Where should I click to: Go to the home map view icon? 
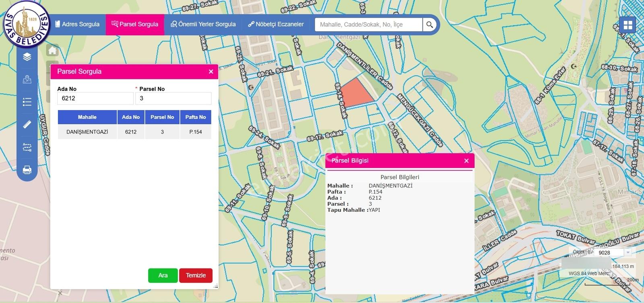[52, 50]
